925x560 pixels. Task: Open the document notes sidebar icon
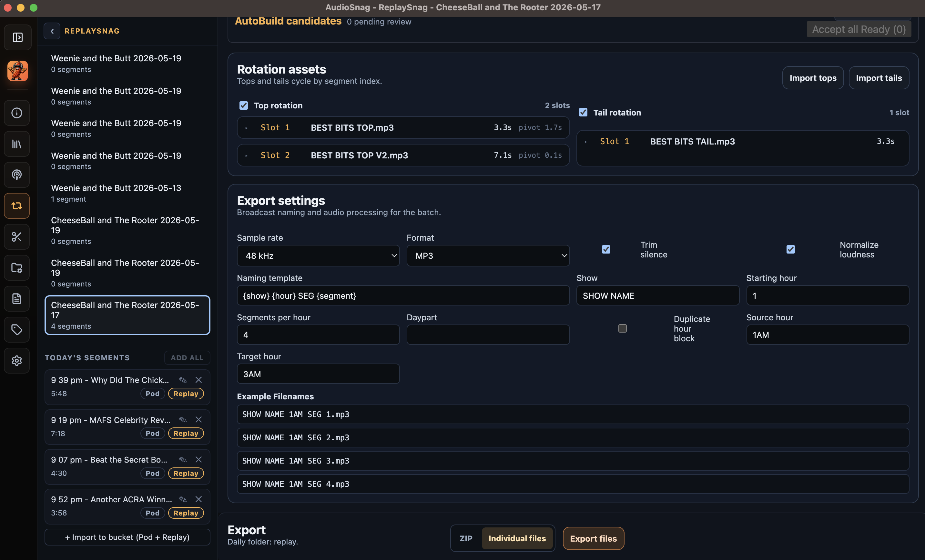(17, 299)
